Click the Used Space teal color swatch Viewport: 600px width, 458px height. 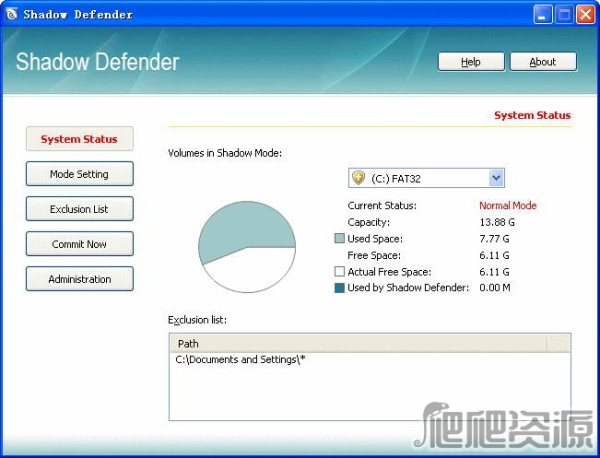coord(340,239)
